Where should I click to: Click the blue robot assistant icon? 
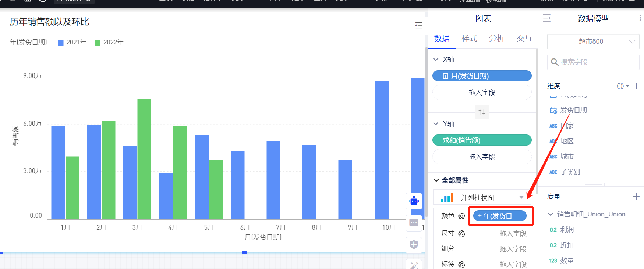click(414, 201)
